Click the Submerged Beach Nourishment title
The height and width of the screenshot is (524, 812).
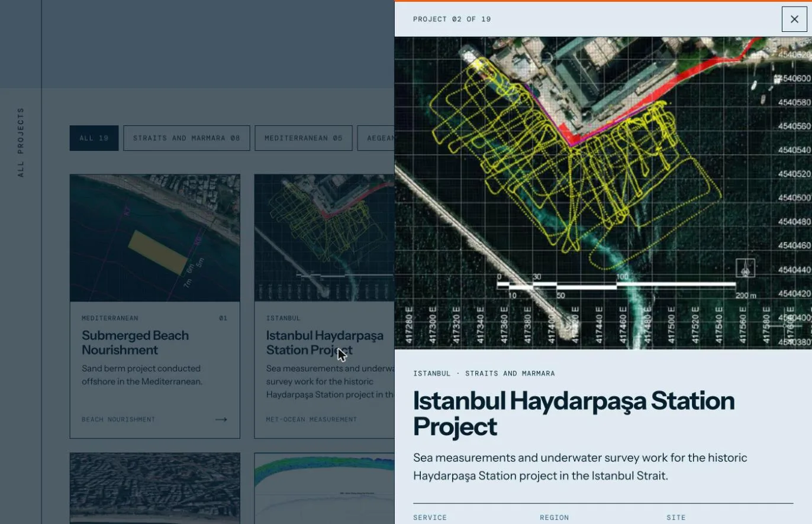click(135, 342)
